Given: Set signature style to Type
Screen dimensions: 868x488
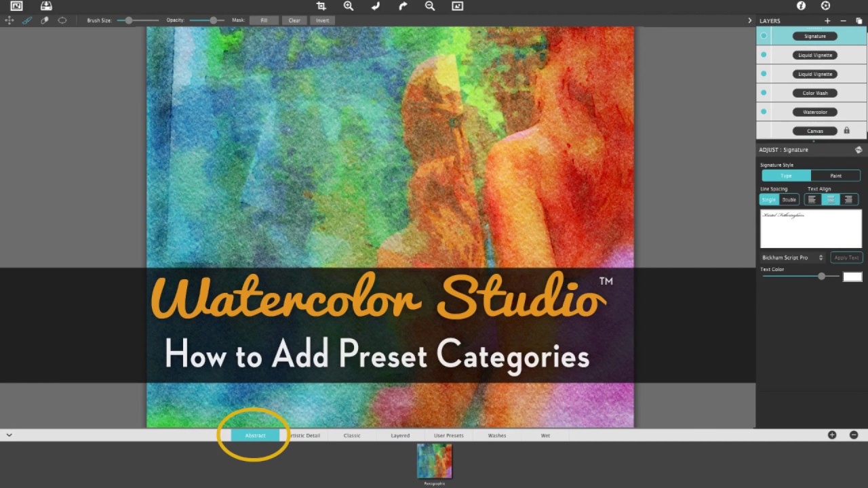Looking at the screenshot, I should click(x=786, y=176).
